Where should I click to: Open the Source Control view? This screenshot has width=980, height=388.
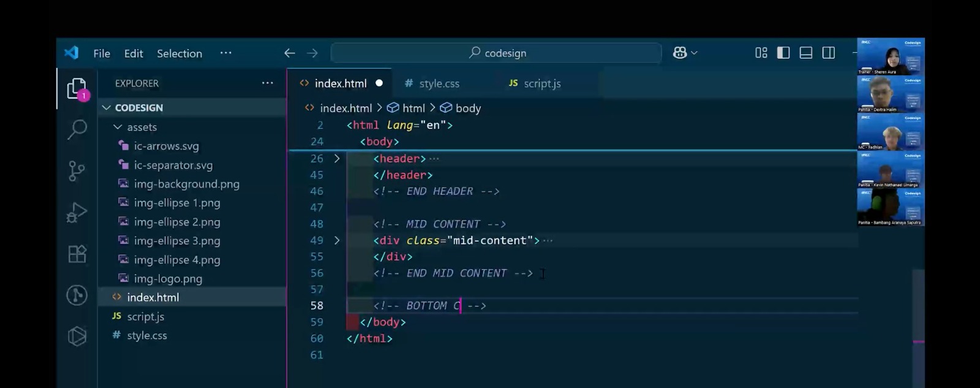(77, 170)
